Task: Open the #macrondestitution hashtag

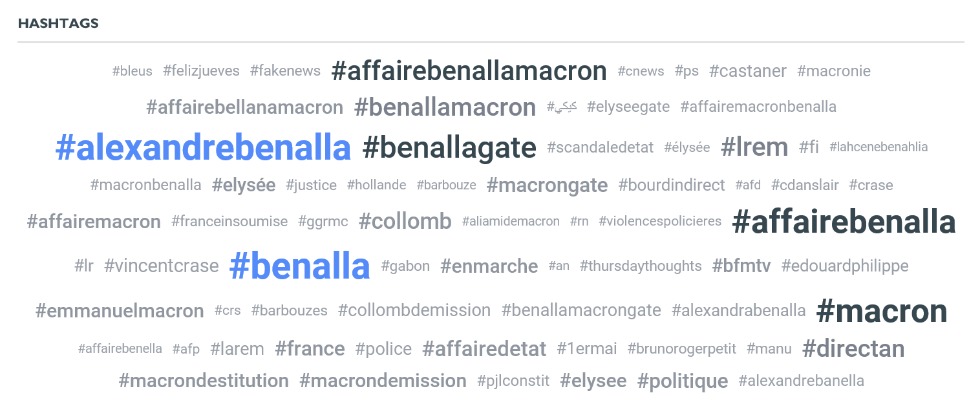Action: click(204, 381)
